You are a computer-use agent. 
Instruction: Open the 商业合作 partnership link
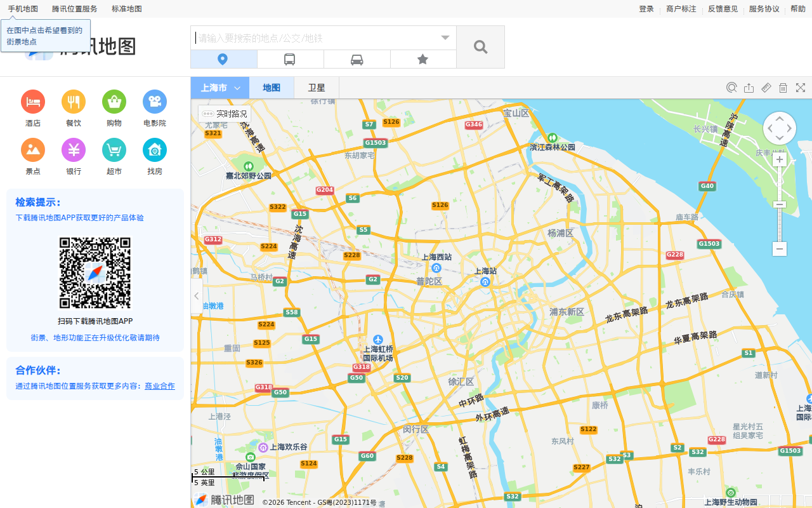point(159,385)
